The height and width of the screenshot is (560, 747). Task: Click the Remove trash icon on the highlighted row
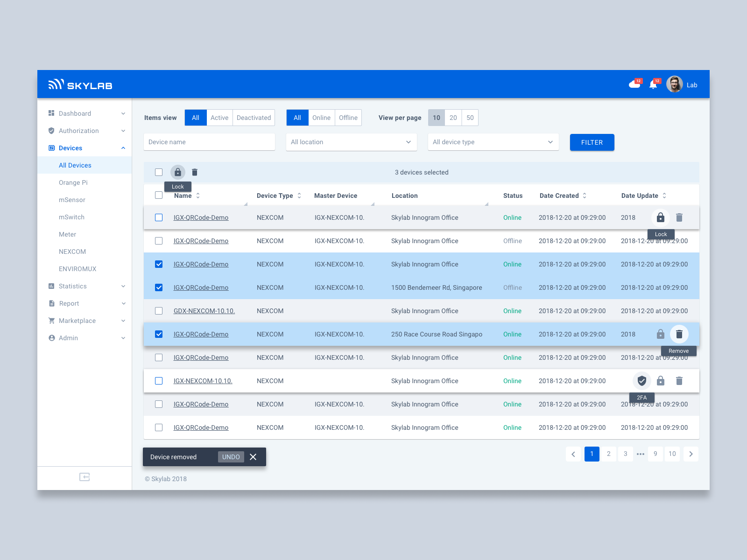click(679, 334)
